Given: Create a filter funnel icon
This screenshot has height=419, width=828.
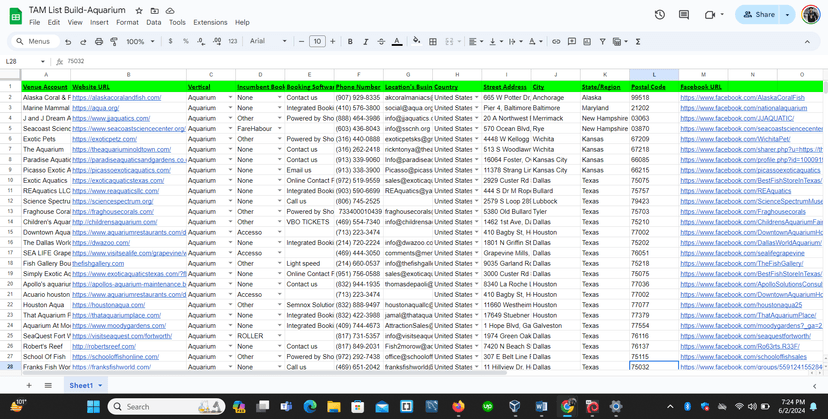Looking at the screenshot, I should (x=602, y=41).
